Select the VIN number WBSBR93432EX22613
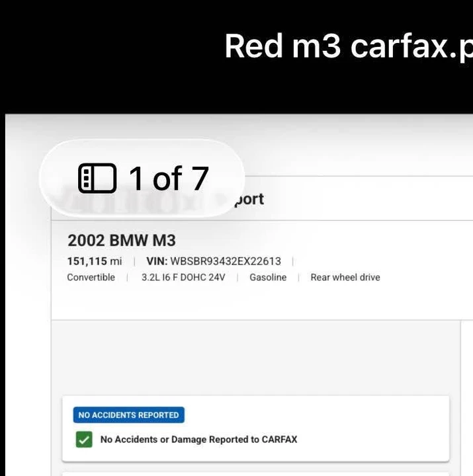 click(x=226, y=261)
